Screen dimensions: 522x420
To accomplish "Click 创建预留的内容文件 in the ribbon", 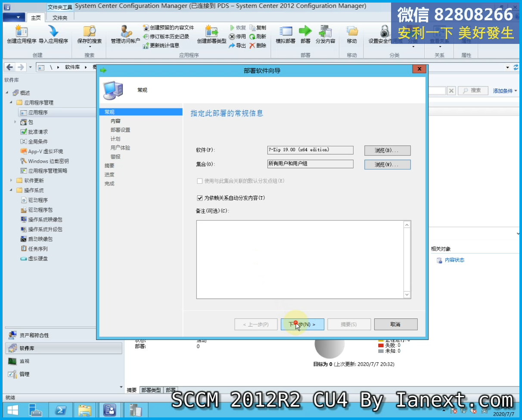I will (x=168, y=28).
